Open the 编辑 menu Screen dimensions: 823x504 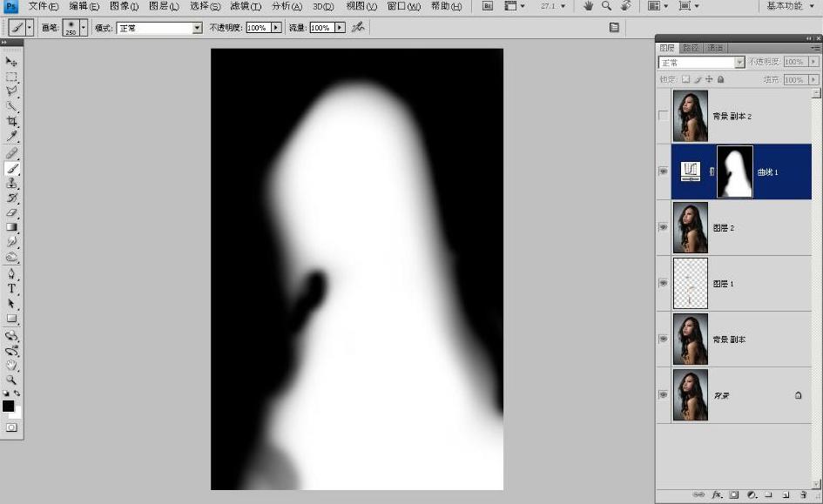point(84,6)
